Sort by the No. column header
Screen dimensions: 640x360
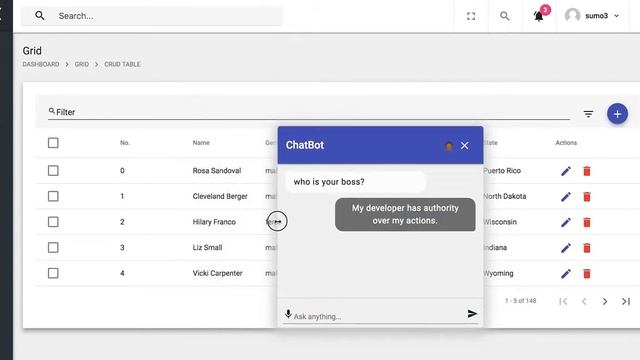[124, 143]
